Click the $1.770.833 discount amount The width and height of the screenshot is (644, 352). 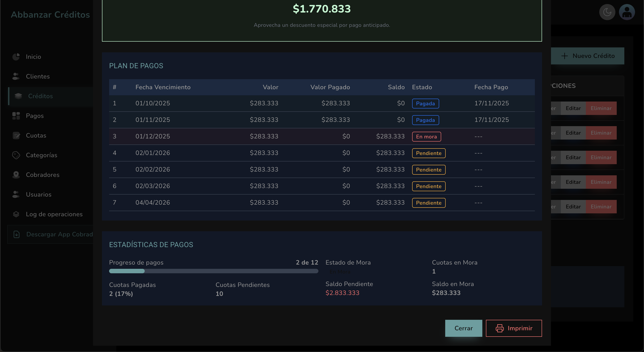(x=322, y=9)
